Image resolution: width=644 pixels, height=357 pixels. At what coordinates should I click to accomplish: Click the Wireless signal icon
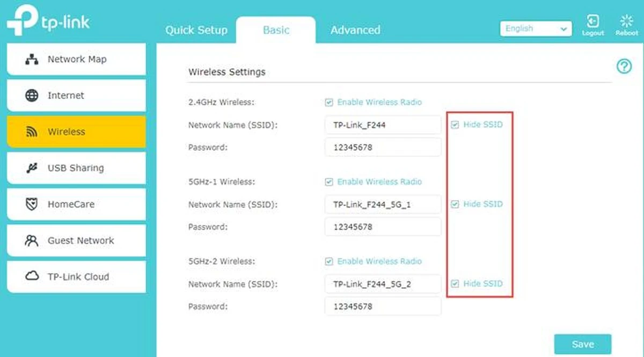click(x=32, y=132)
